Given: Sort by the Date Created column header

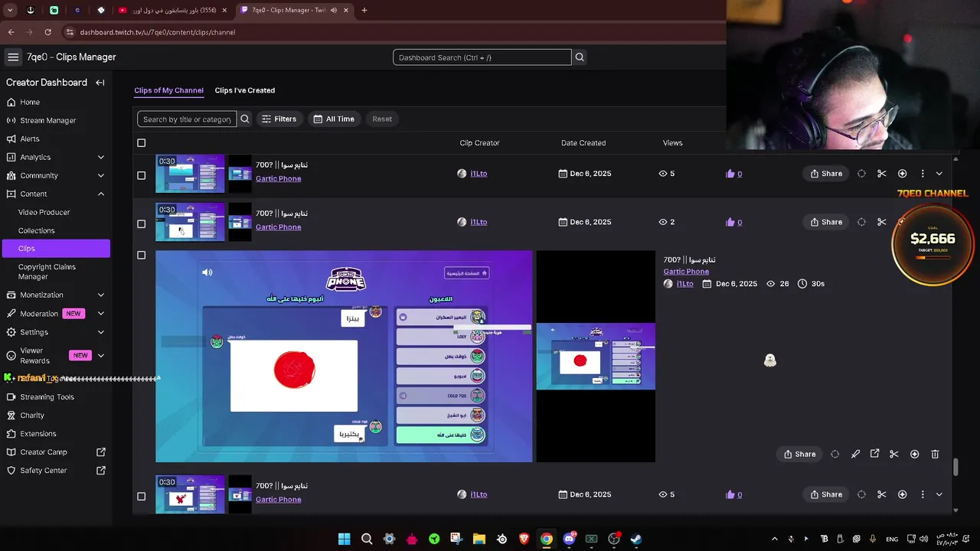Looking at the screenshot, I should pos(583,143).
